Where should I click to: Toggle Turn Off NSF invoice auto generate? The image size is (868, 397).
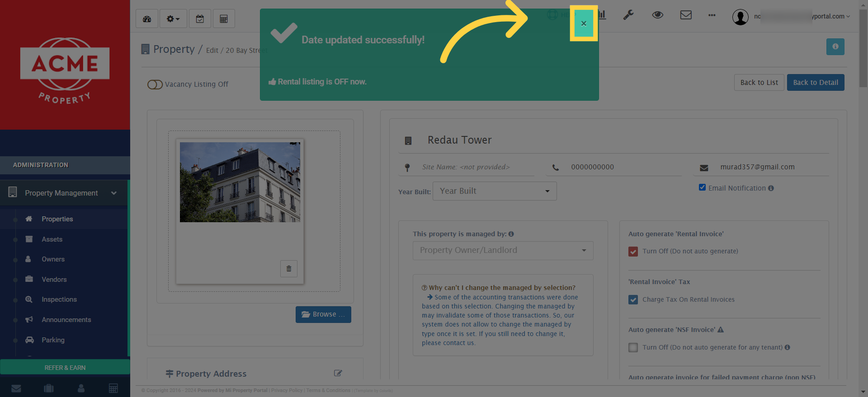pyautogui.click(x=633, y=348)
